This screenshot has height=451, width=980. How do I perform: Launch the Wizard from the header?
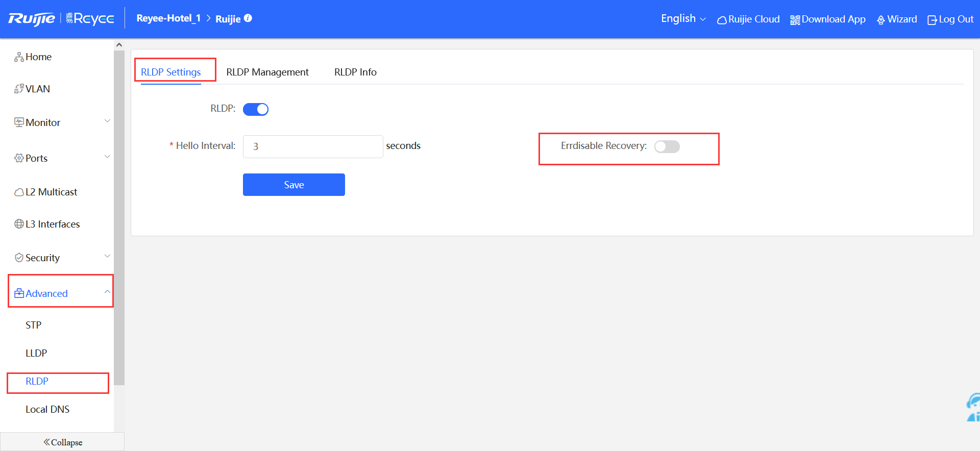tap(896, 19)
